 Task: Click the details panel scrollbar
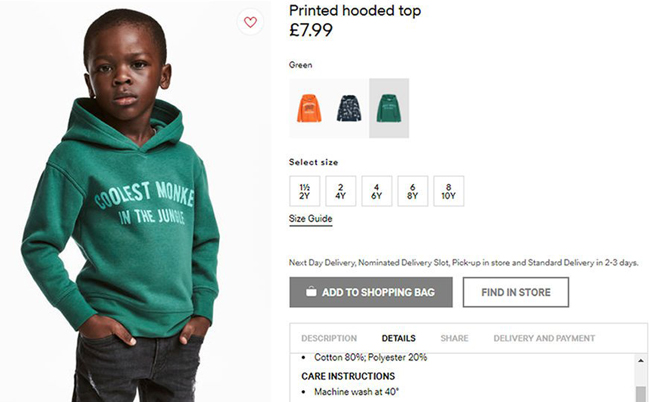click(641, 378)
